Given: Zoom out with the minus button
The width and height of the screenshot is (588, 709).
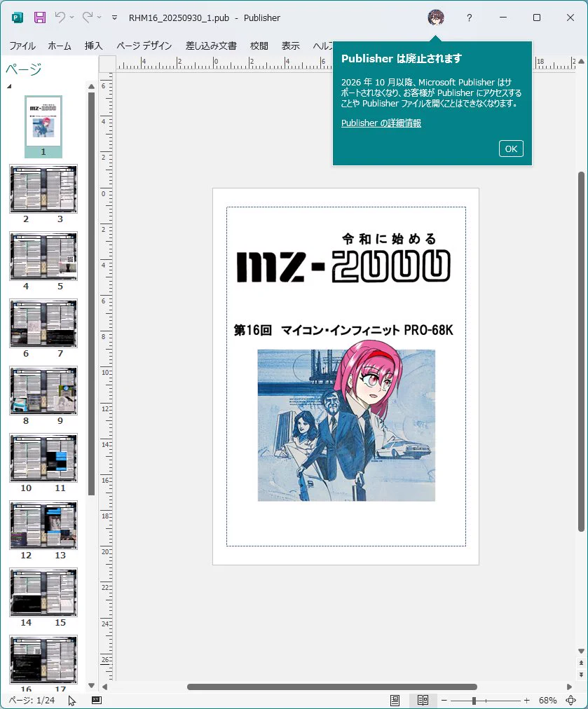Looking at the screenshot, I should click(444, 700).
